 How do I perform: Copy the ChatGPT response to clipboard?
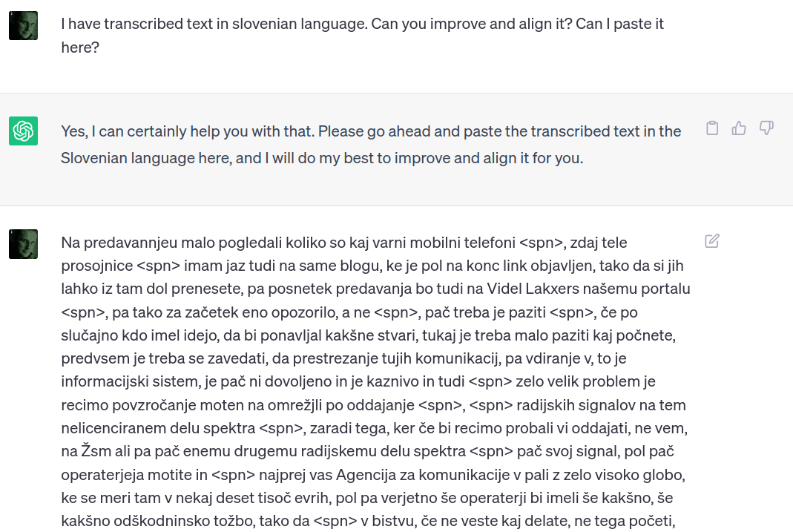pyautogui.click(x=712, y=128)
